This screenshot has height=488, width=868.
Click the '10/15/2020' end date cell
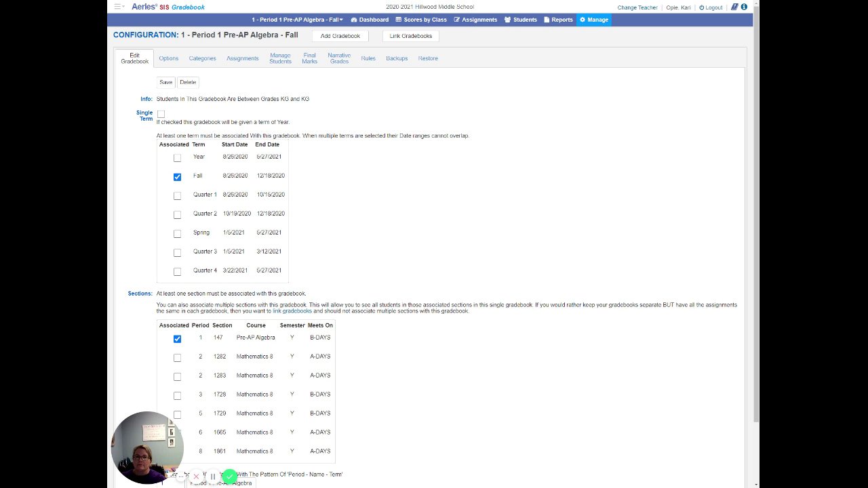pos(271,195)
